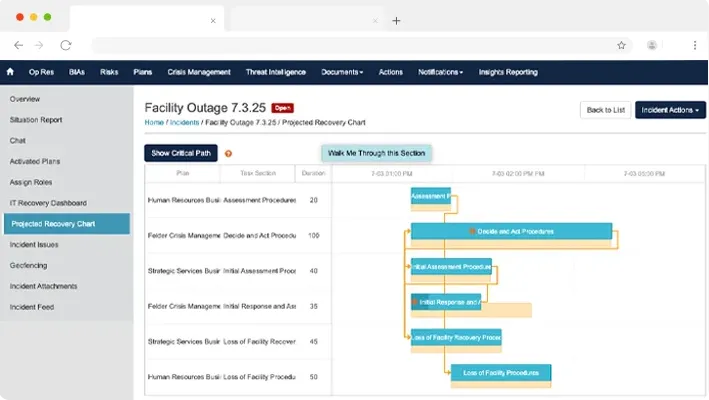Open the browser profile avatar icon

652,45
